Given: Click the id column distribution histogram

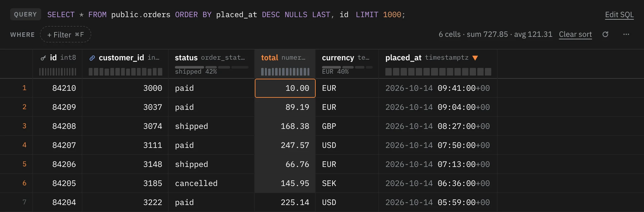Looking at the screenshot, I should click(58, 72).
